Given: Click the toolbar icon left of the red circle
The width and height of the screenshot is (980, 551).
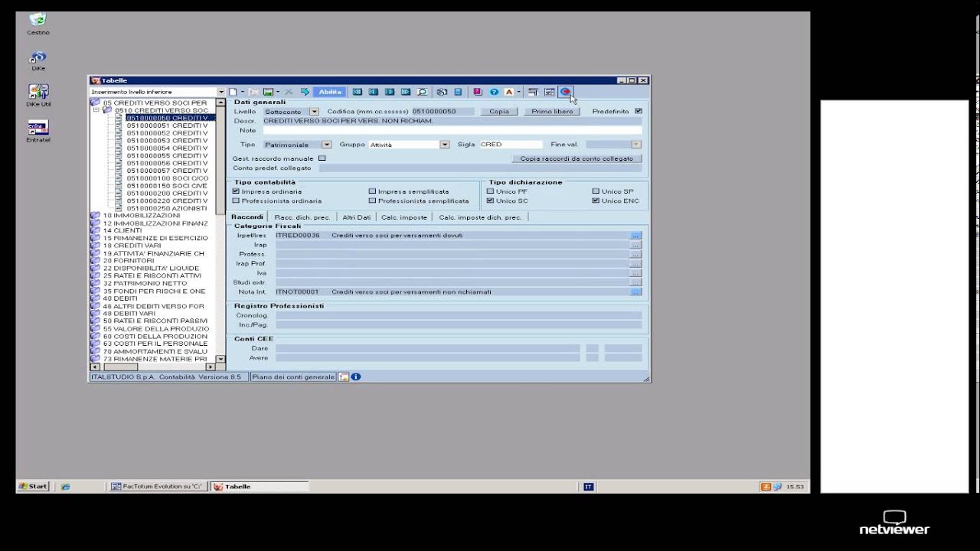Looking at the screenshot, I should pos(549,92).
